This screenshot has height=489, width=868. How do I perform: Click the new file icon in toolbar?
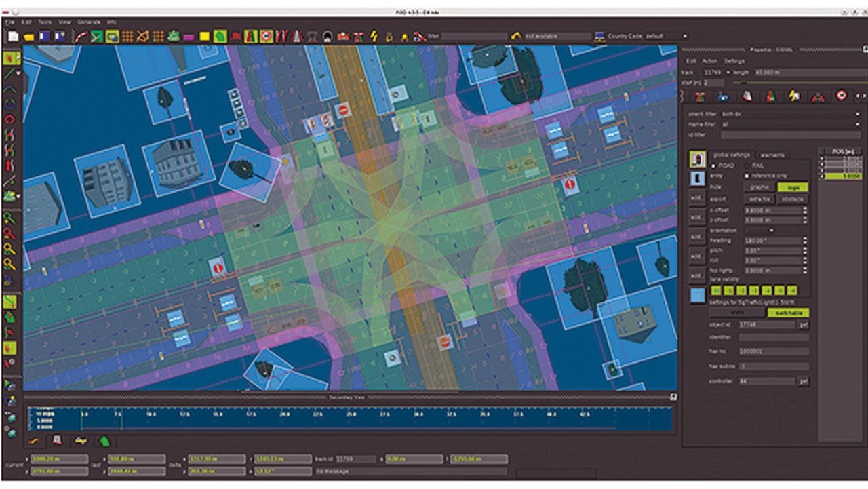(x=13, y=37)
